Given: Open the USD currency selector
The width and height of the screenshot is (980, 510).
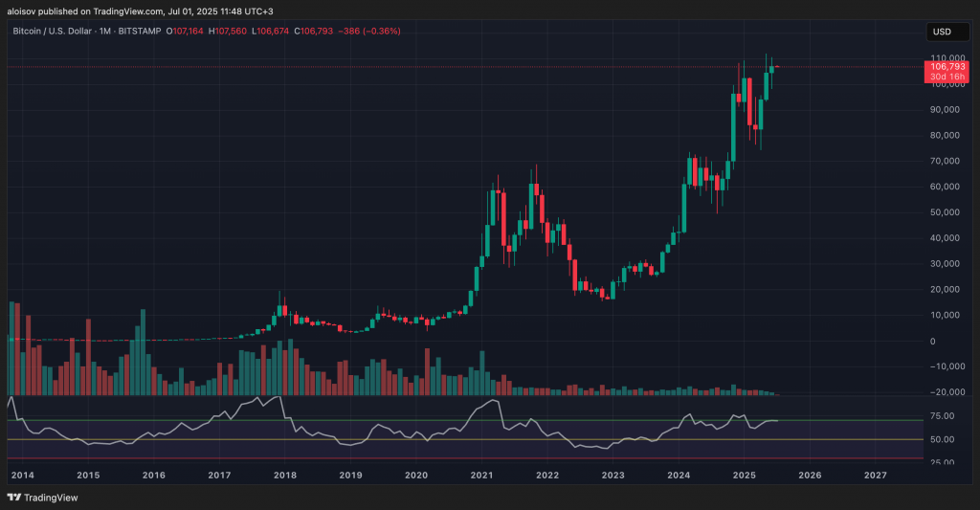Looking at the screenshot, I should [x=942, y=32].
